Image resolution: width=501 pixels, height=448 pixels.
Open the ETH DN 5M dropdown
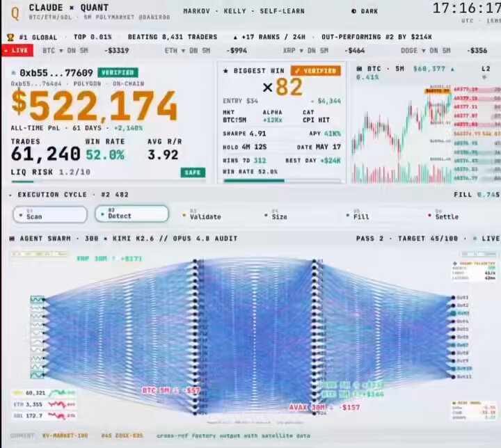[187, 51]
